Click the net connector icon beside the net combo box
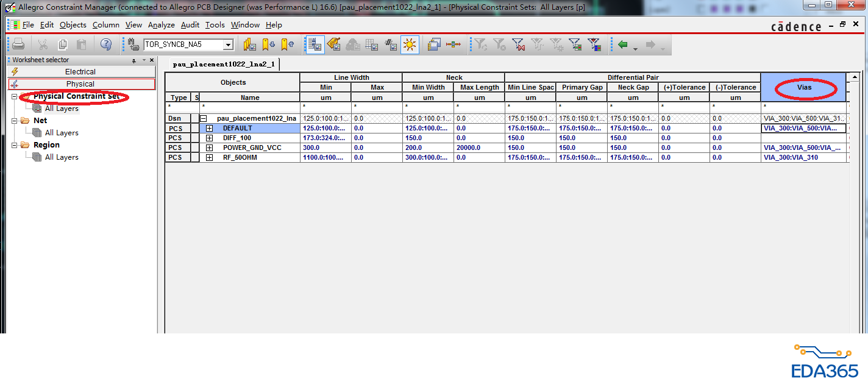Viewport: 868px width, 384px height. coord(133,44)
